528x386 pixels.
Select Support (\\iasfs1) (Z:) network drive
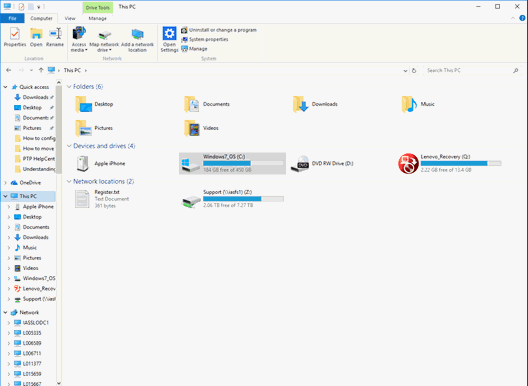click(233, 199)
